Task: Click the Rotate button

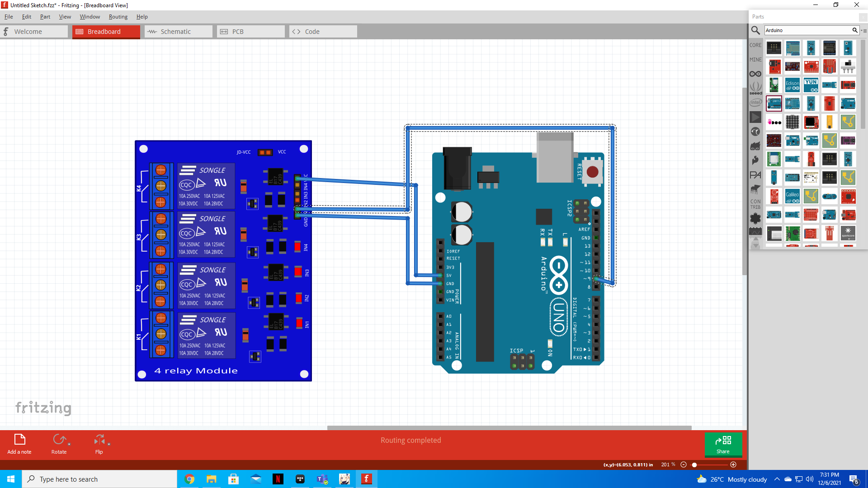Action: (x=59, y=444)
